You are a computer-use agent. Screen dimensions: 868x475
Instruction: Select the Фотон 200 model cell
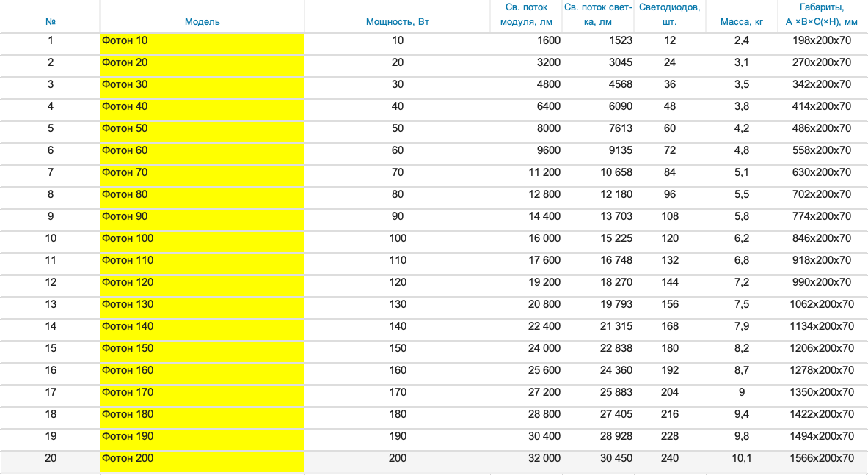tap(202, 462)
